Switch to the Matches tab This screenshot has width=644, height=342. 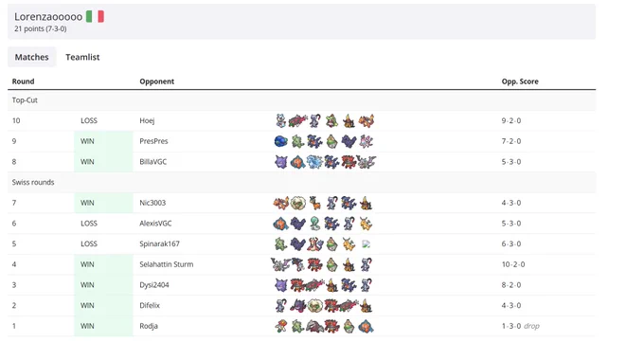coord(31,57)
